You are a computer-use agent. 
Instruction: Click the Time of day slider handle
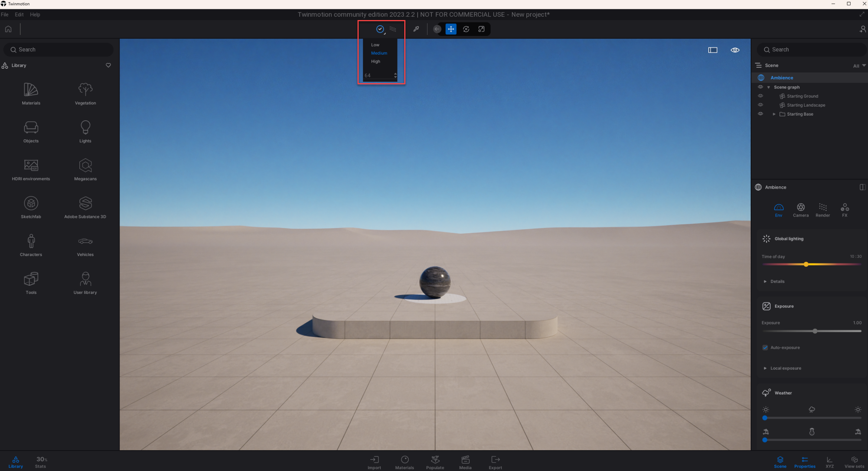806,264
